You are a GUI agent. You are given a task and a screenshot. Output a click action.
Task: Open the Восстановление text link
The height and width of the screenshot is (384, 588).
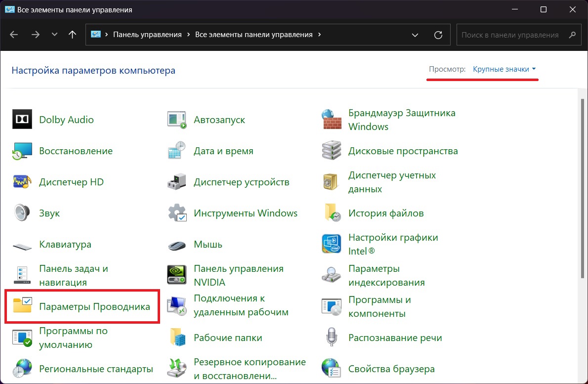coord(76,151)
